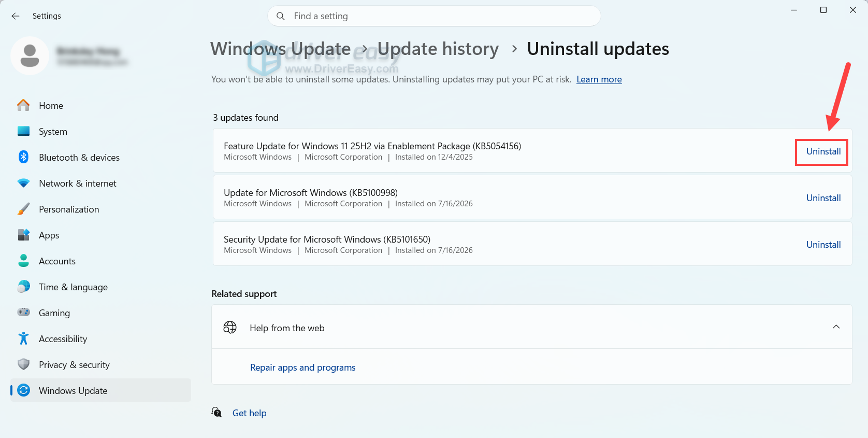Collapse Help from the web section
This screenshot has height=438, width=868.
(x=836, y=327)
